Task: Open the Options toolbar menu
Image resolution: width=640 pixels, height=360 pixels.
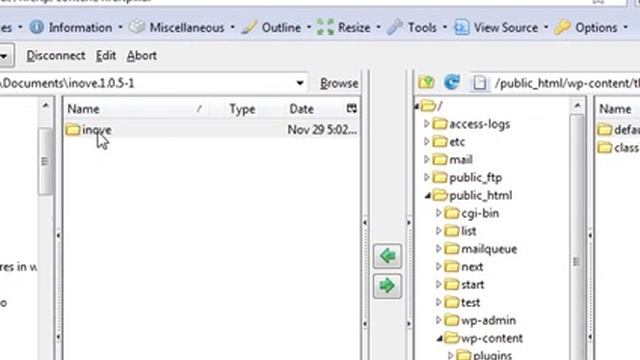Action: coord(596,28)
